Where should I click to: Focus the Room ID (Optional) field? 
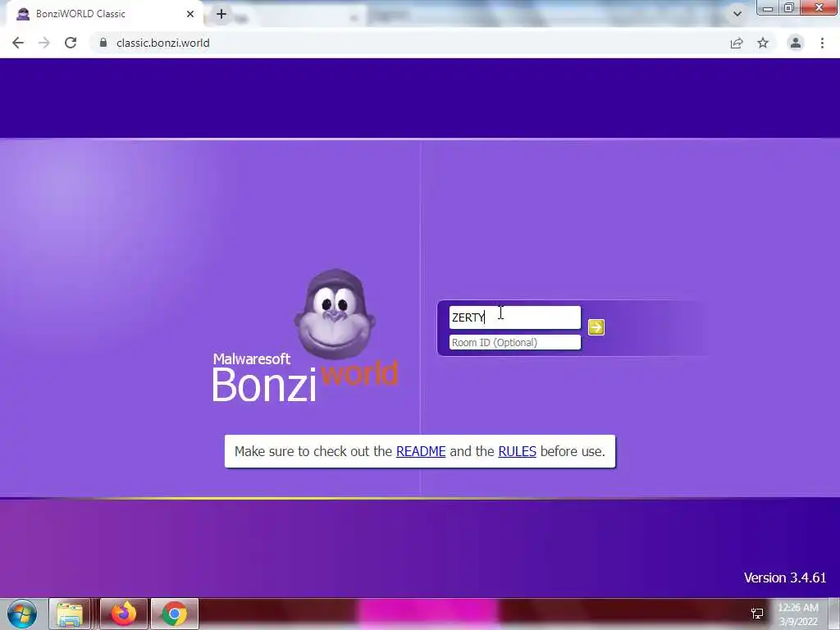pyautogui.click(x=515, y=342)
